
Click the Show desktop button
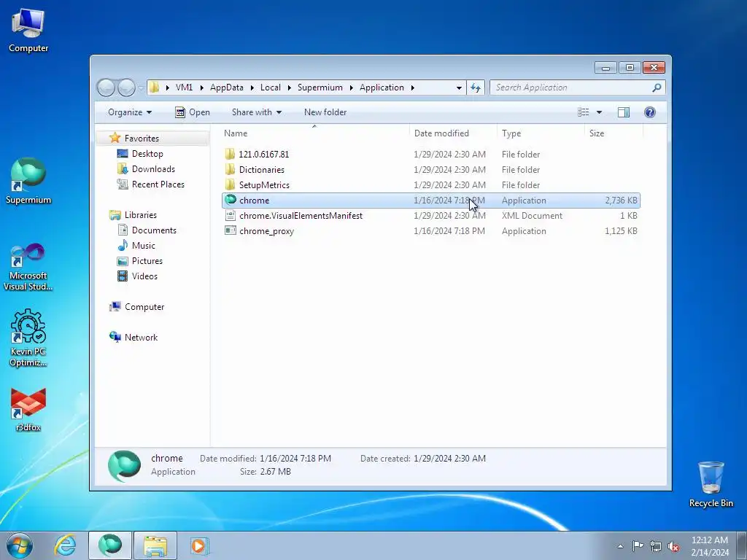tap(742, 545)
